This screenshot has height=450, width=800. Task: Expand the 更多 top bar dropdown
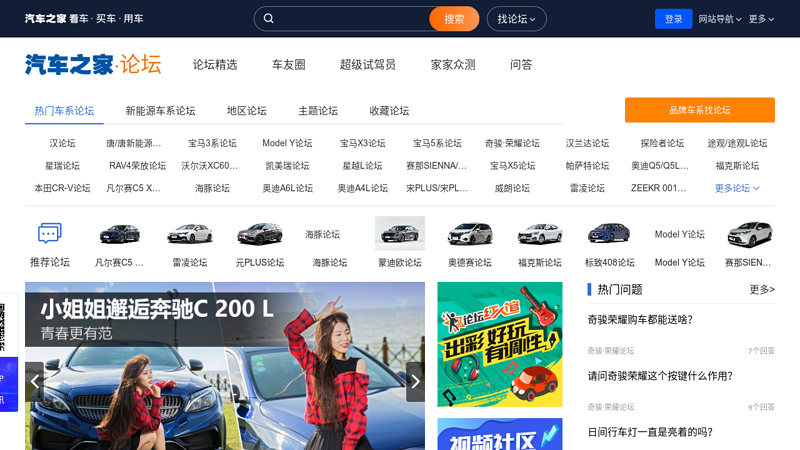click(x=761, y=19)
